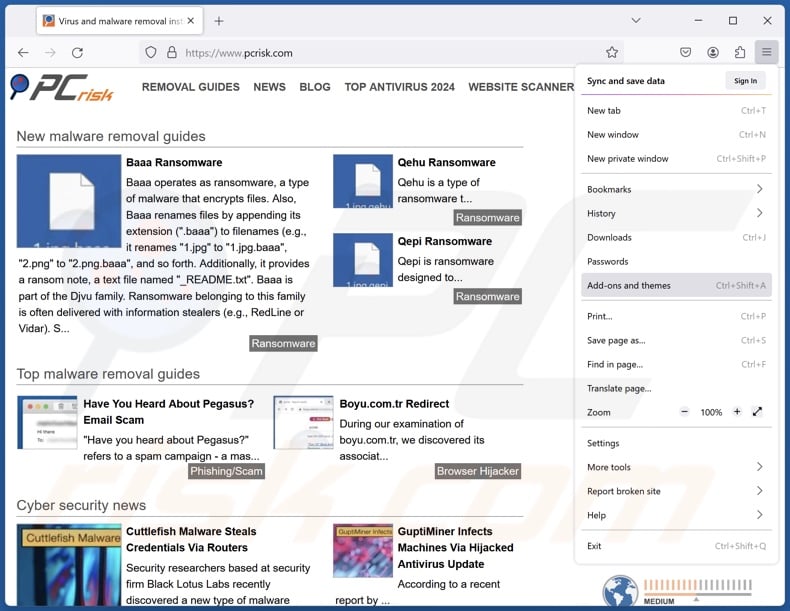The image size is (790, 611).
Task: Click the browser Back arrow button
Action: click(x=23, y=53)
